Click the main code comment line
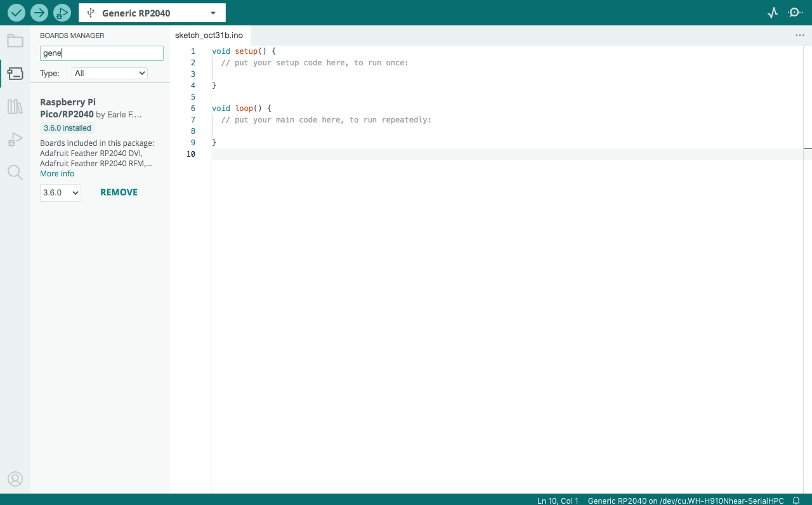Viewport: 812px width, 505px height. click(326, 120)
